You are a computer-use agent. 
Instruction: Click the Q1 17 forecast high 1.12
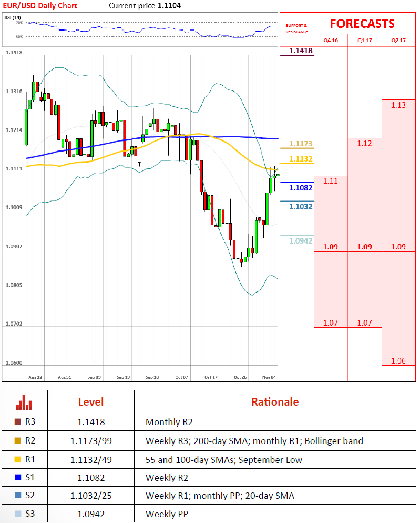pyautogui.click(x=365, y=143)
